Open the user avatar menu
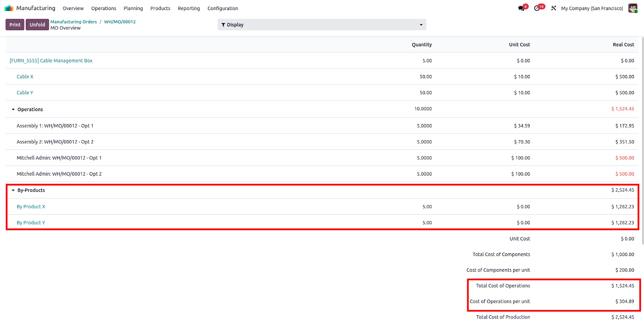This screenshot has height=323, width=644. 633,8
